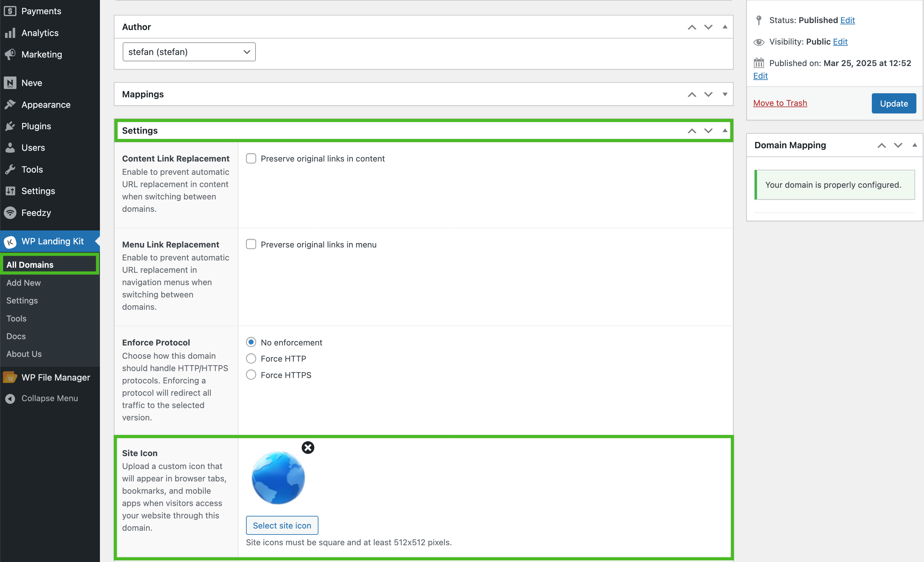The image size is (924, 562).
Task: Click the WP File Manager folder icon
Action: coord(10,377)
